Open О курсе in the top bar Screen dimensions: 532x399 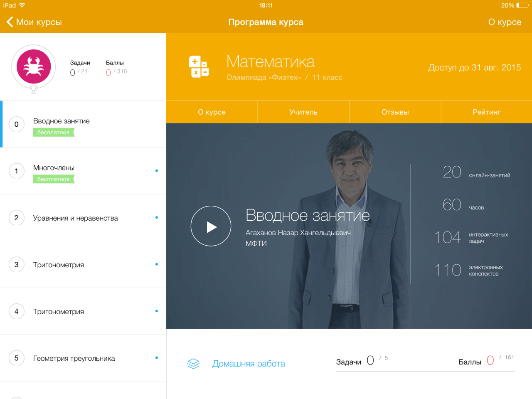505,22
